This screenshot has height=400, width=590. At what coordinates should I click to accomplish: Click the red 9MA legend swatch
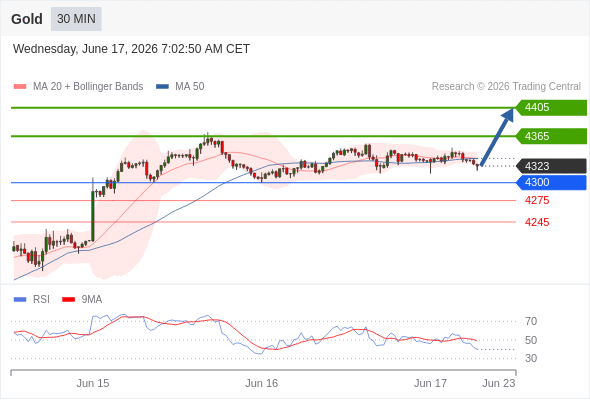(68, 300)
